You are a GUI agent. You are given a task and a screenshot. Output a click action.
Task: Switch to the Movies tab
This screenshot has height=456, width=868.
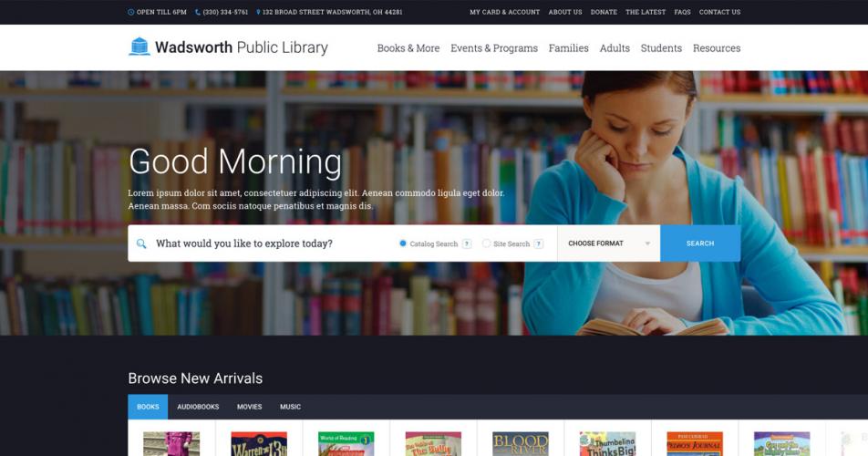point(250,407)
